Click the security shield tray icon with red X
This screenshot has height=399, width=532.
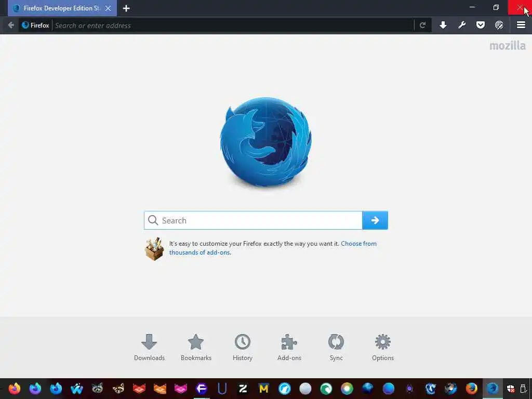coord(511,388)
